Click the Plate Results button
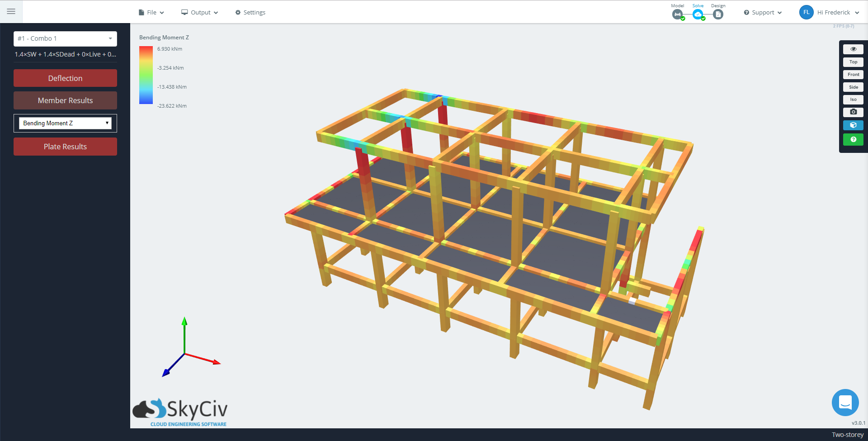868x441 pixels. point(65,147)
